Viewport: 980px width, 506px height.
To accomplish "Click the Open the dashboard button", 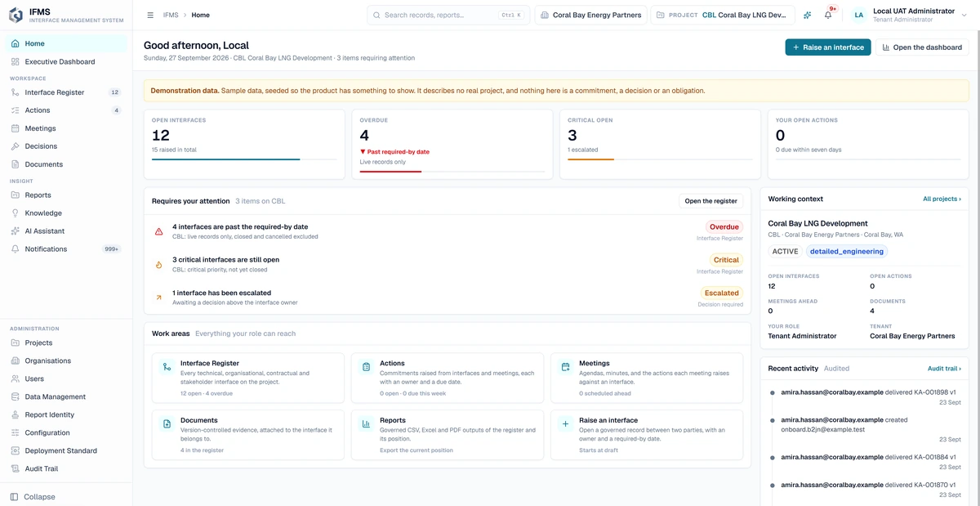I will point(922,47).
